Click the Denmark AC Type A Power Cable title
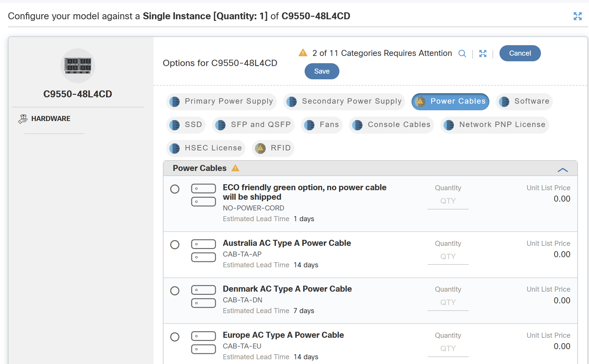Viewport: 589px width, 364px height. click(x=287, y=289)
